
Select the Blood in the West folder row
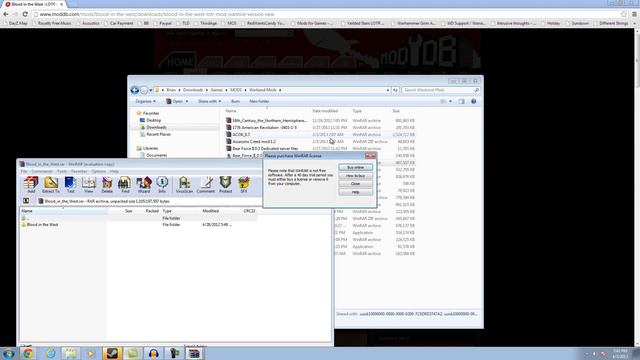click(139, 224)
